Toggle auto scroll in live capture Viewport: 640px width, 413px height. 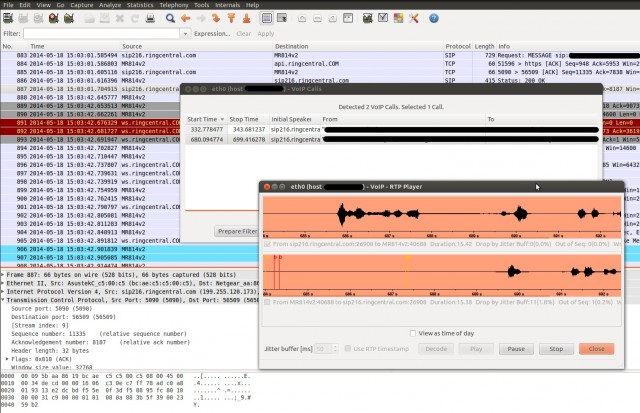pos(282,18)
